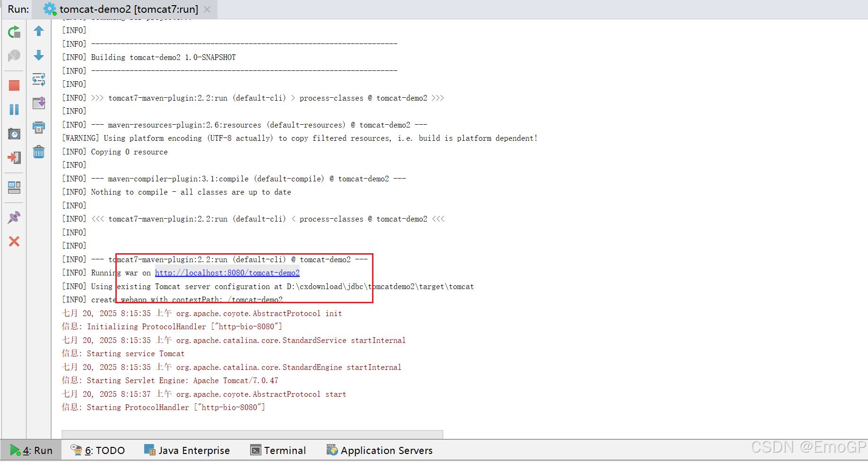868x462 pixels.
Task: Click the exit icon with red arrow
Action: (x=14, y=157)
